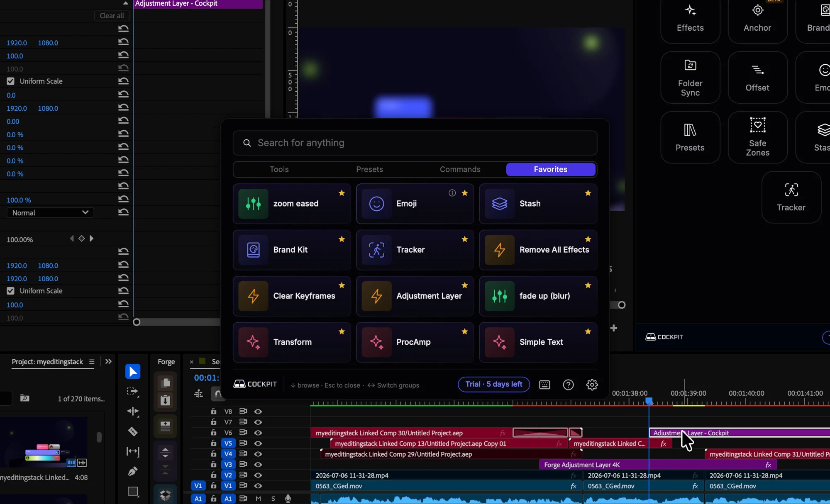Open the Folder Sync tile
This screenshot has height=504, width=830.
tap(690, 78)
